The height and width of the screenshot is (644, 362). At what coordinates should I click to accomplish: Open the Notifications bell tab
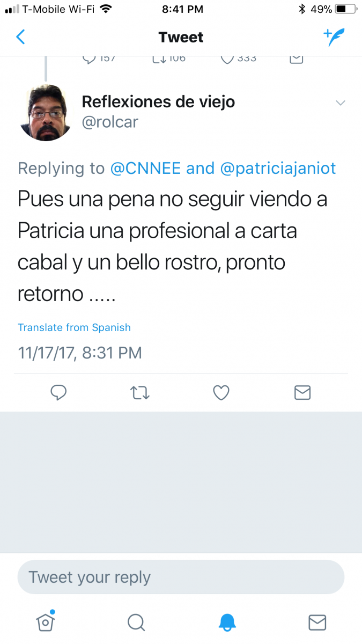coord(227,622)
